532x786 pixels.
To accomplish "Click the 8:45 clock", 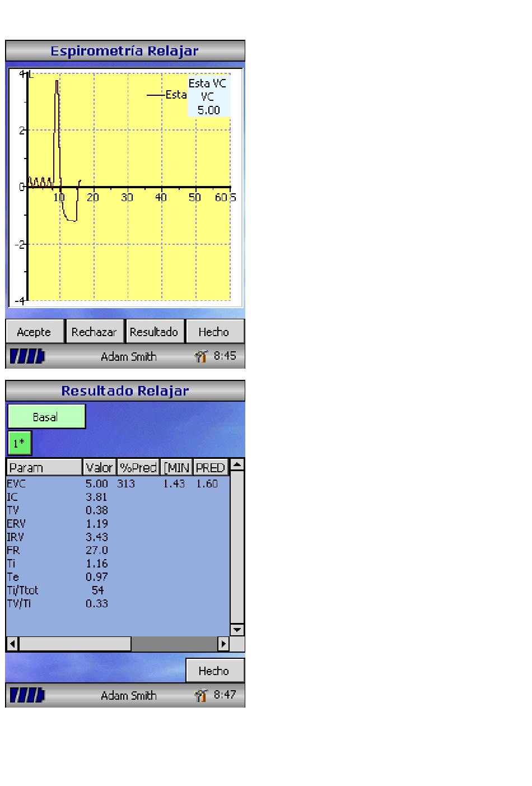I will point(225,356).
